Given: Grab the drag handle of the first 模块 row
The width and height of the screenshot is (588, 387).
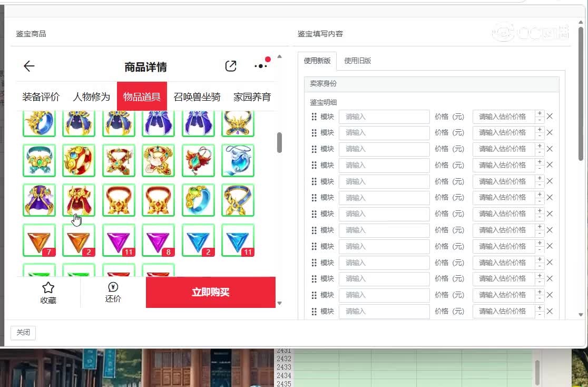Looking at the screenshot, I should (x=314, y=117).
